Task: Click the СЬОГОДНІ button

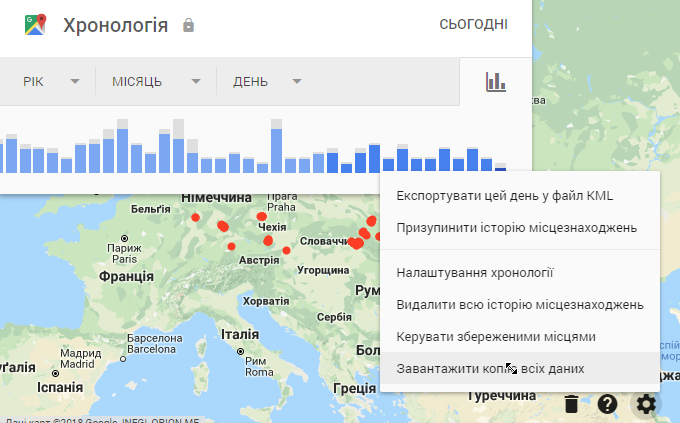Action: point(472,25)
